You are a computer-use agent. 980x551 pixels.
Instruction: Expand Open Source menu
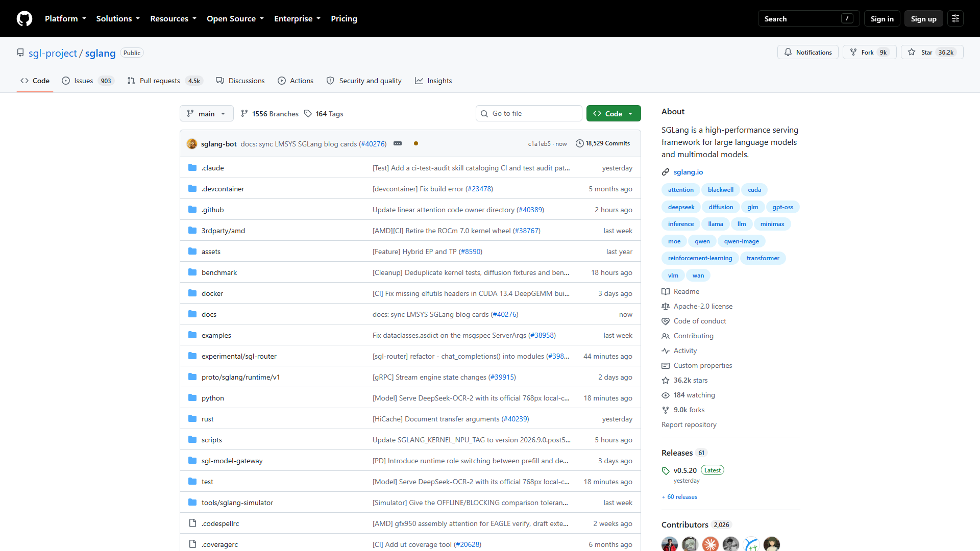235,19
